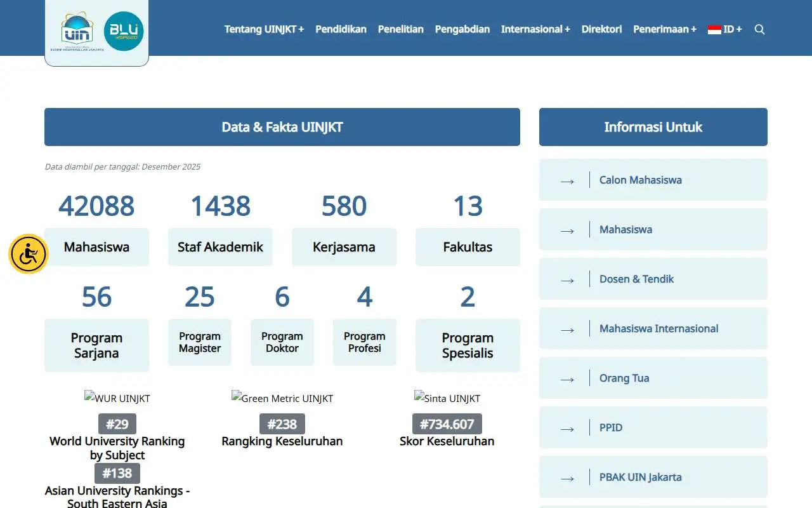Click the Sinta UINJKT image
The image size is (812, 508).
(x=447, y=398)
